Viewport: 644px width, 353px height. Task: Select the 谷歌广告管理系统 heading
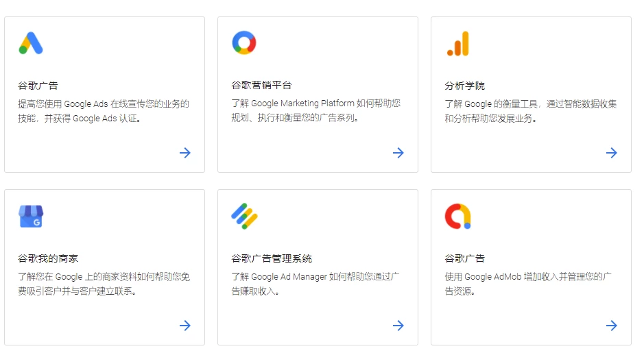tap(272, 258)
